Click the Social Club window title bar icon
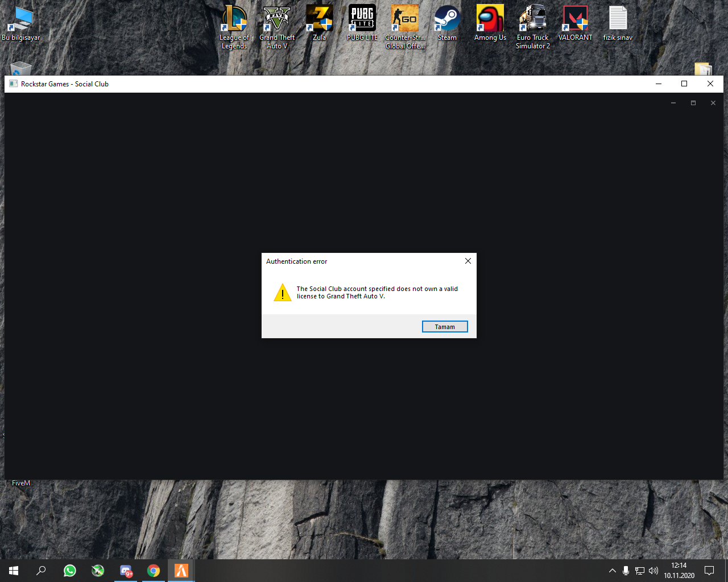Screen dimensions: 728x582 [x=14, y=84]
